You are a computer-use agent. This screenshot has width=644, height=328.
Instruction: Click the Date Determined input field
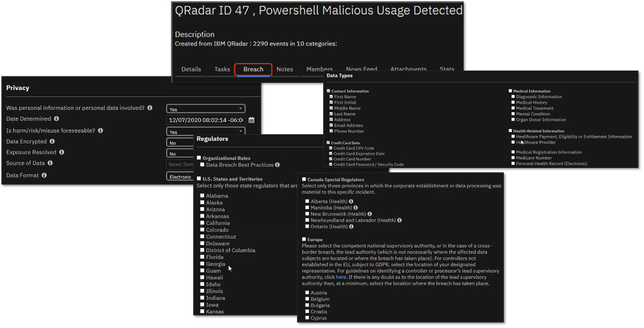pos(206,120)
